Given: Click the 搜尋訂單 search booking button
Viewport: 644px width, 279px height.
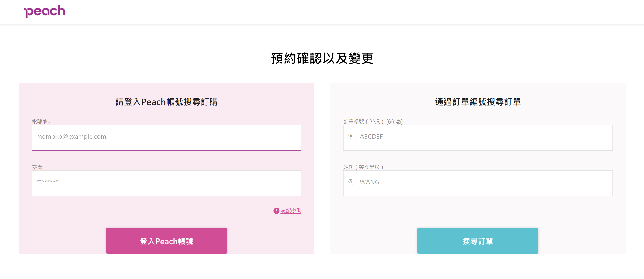Looking at the screenshot, I should click(x=478, y=241).
